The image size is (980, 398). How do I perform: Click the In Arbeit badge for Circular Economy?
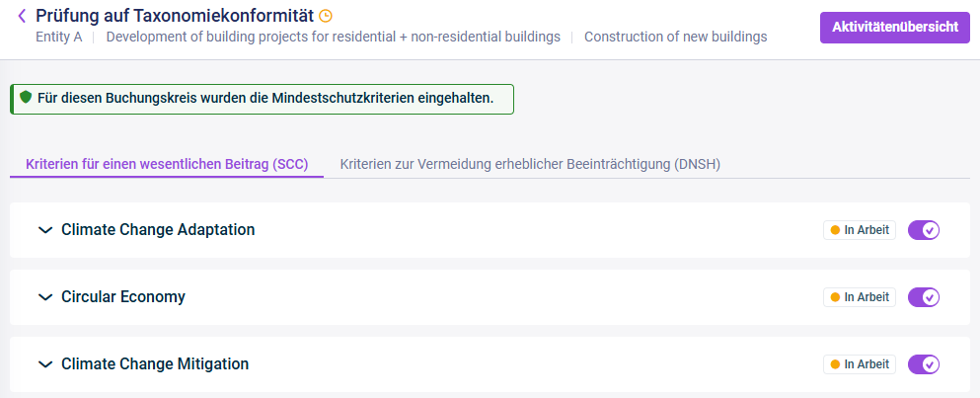coord(860,297)
